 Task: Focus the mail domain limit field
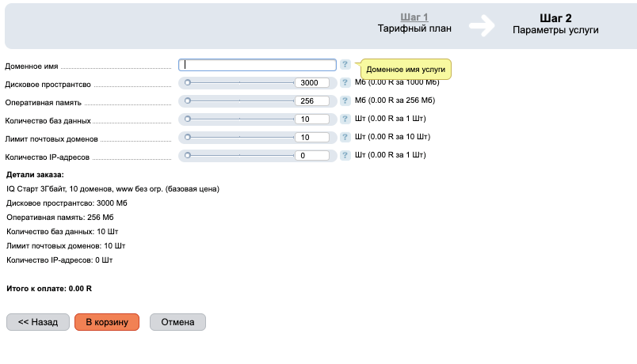(311, 138)
